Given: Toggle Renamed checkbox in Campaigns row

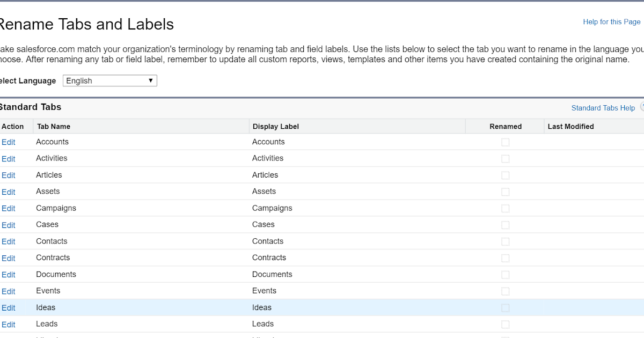Looking at the screenshot, I should [505, 208].
